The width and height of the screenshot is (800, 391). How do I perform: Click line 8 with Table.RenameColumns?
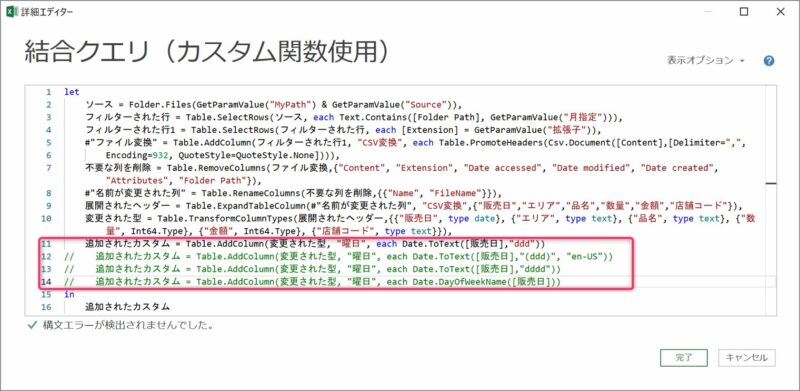tap(293, 193)
